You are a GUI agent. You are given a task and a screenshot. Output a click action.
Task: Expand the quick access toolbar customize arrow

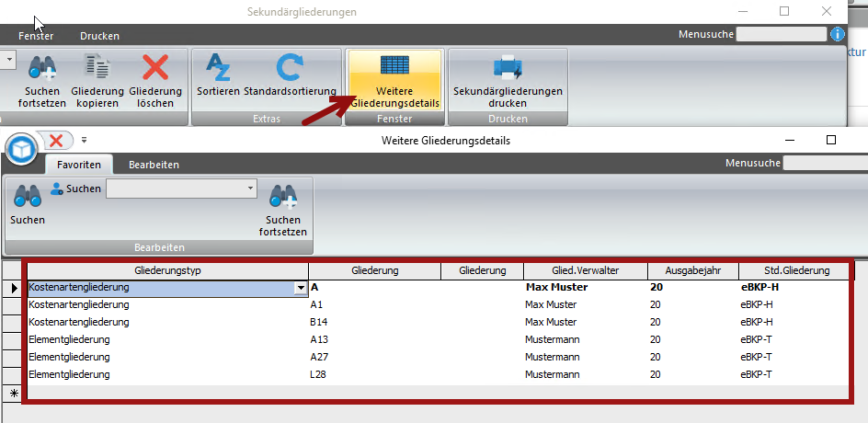[84, 141]
